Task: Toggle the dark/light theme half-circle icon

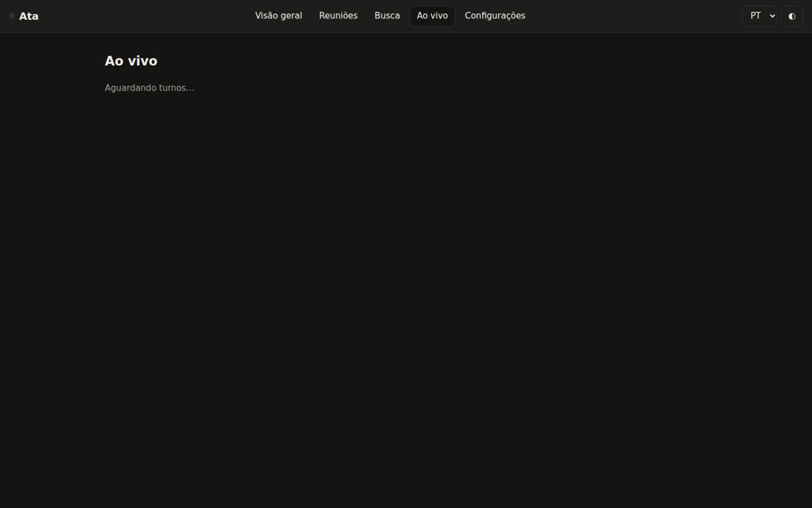Action: (x=791, y=16)
